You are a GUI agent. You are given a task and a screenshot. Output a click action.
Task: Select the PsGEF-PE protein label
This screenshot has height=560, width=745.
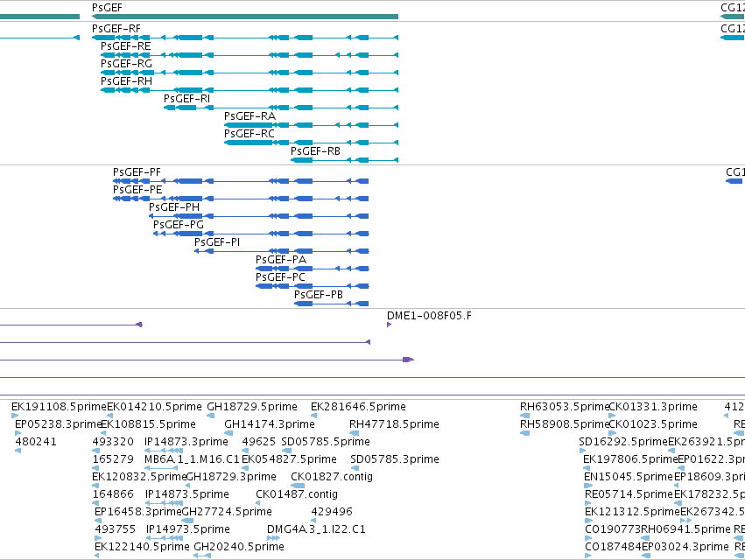(x=137, y=190)
